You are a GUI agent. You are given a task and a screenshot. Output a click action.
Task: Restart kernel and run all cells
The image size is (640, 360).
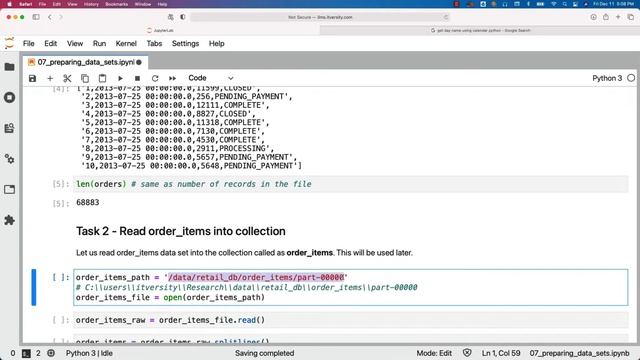[173, 78]
